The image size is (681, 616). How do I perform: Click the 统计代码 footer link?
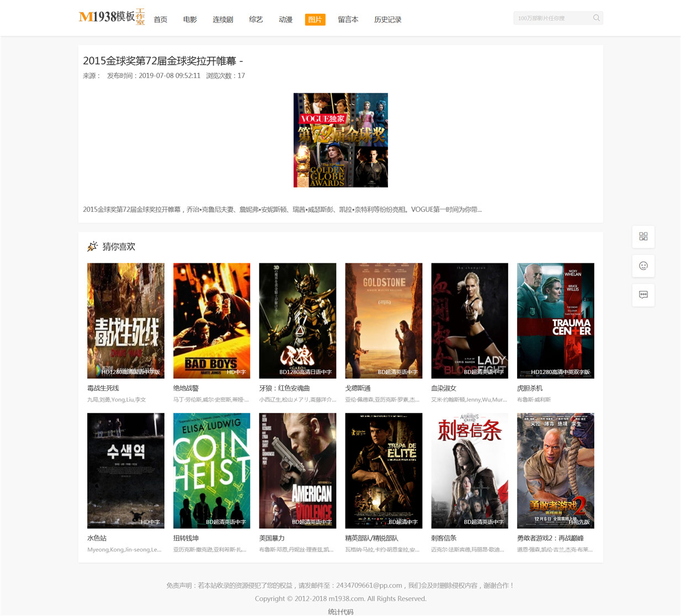tap(340, 612)
